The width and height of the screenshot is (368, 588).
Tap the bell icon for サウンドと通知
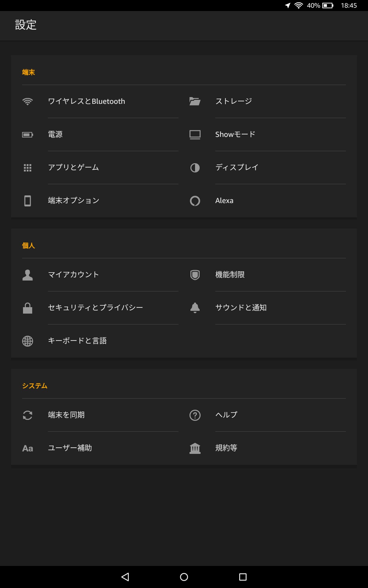point(195,308)
